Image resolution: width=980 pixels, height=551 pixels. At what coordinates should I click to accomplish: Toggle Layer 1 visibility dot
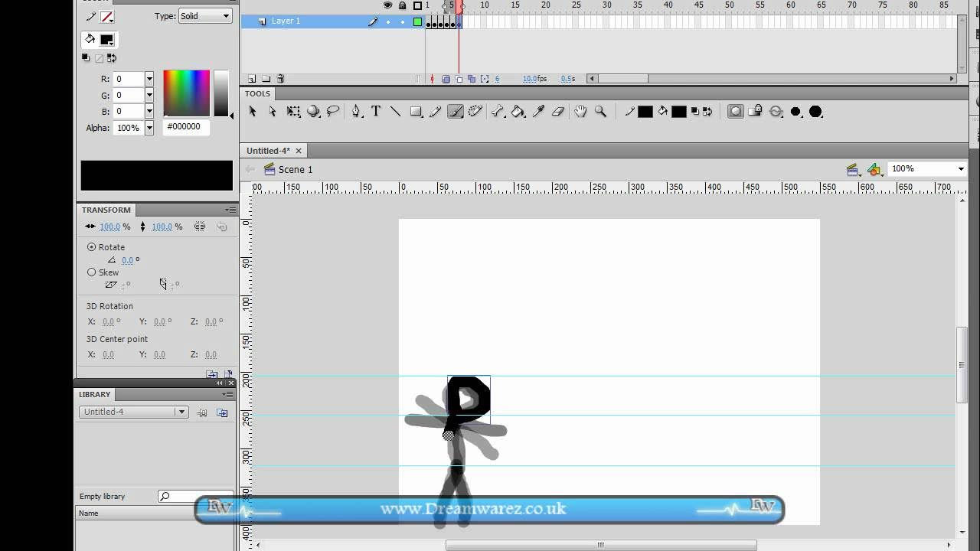coord(388,22)
